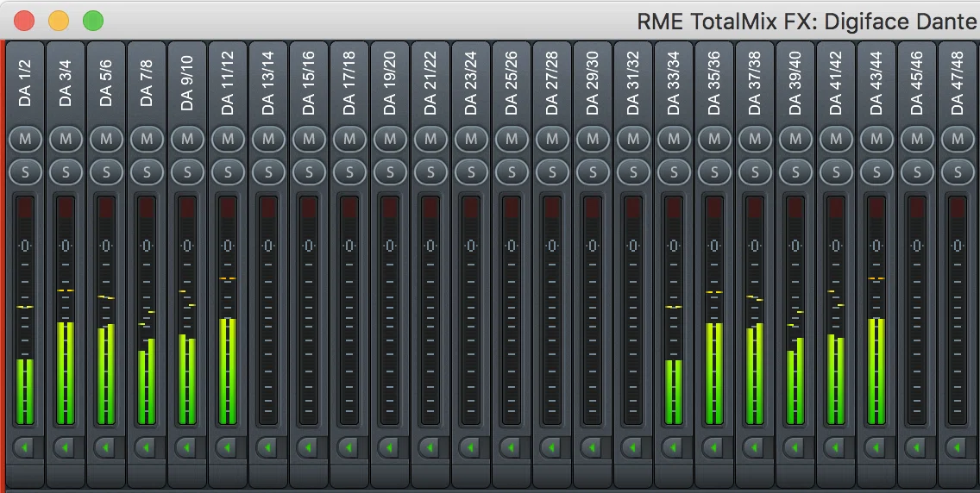Click the DA 33/34 channel name label

point(673,84)
